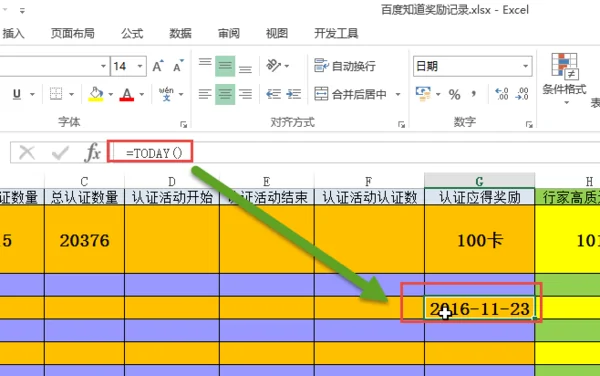Apply comma style number format
Image resolution: width=600 pixels, height=376 pixels.
click(x=474, y=94)
